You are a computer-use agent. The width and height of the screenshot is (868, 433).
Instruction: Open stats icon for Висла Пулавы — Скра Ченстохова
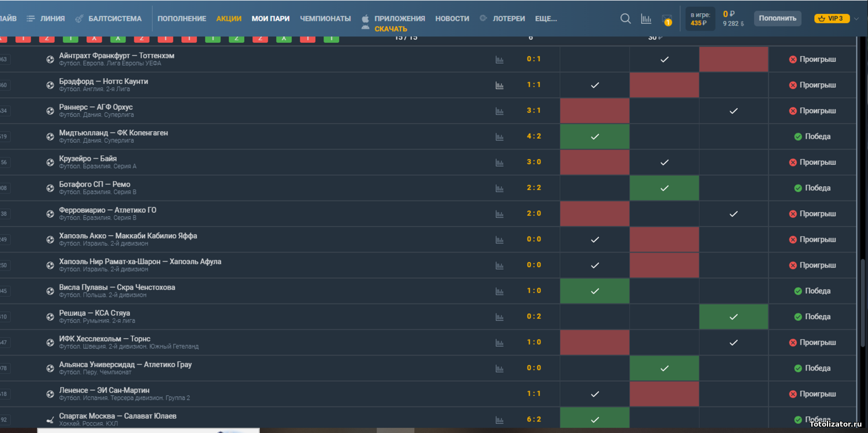point(499,291)
